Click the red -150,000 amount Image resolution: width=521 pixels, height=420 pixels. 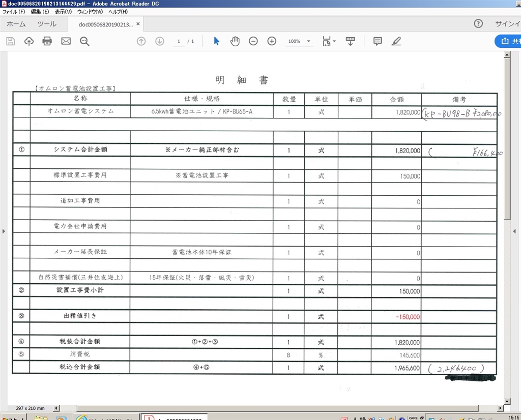click(408, 317)
